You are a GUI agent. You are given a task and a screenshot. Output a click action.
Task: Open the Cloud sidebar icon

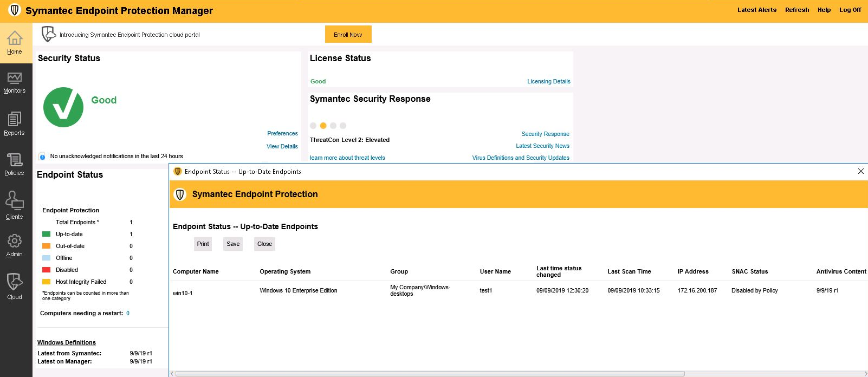tap(15, 282)
